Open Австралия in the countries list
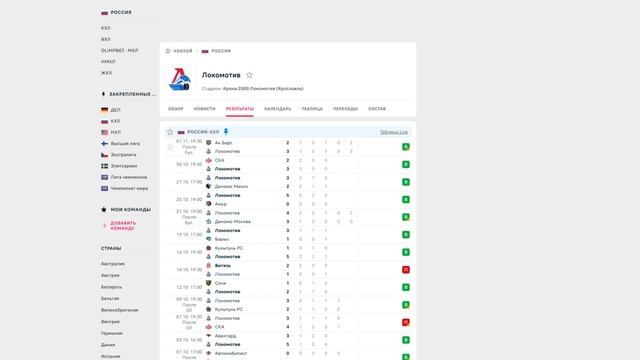Screen dimensions: 640x360 [113, 264]
